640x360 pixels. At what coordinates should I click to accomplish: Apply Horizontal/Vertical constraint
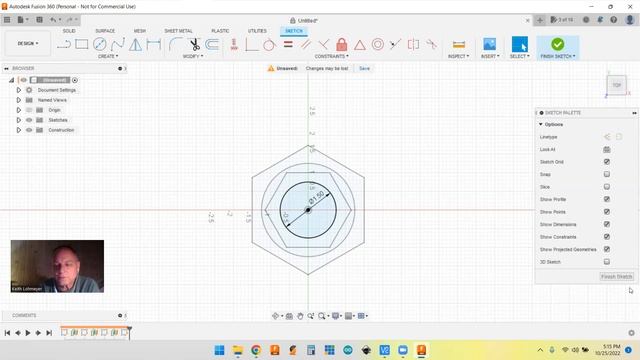pyautogui.click(x=234, y=44)
